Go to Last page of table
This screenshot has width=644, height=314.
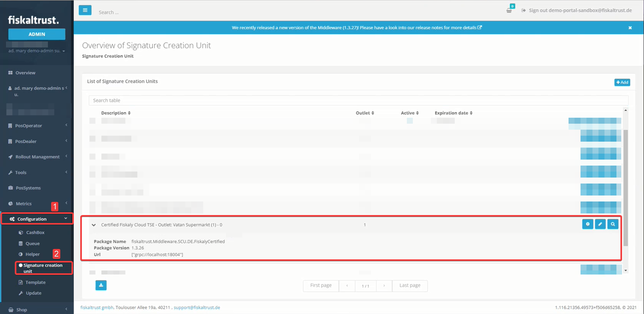tap(410, 286)
